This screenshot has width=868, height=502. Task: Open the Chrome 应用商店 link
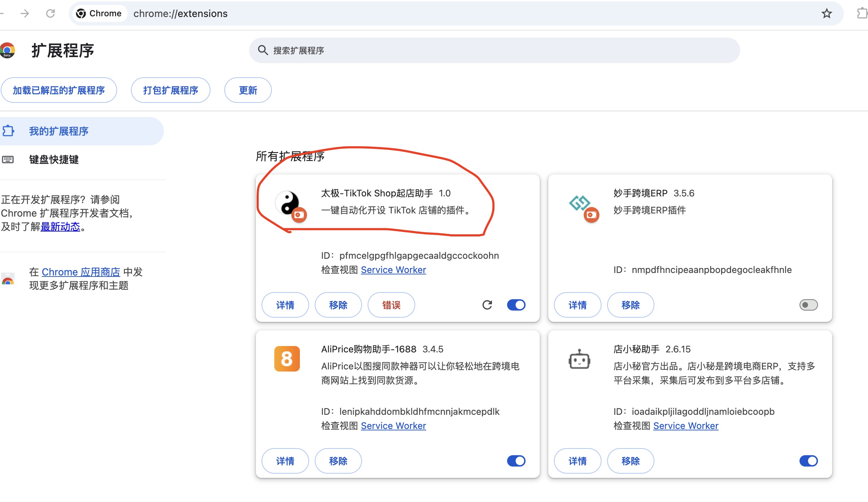[81, 272]
